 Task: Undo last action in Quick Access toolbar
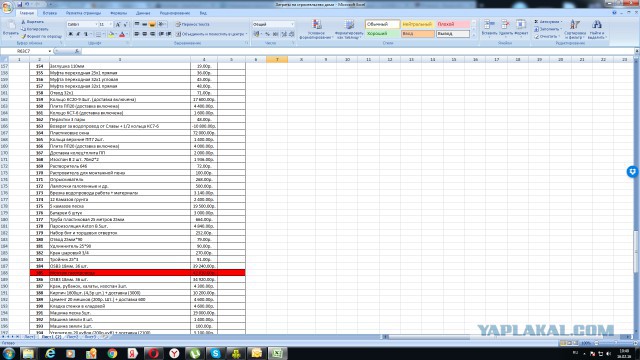pyautogui.click(x=27, y=4)
